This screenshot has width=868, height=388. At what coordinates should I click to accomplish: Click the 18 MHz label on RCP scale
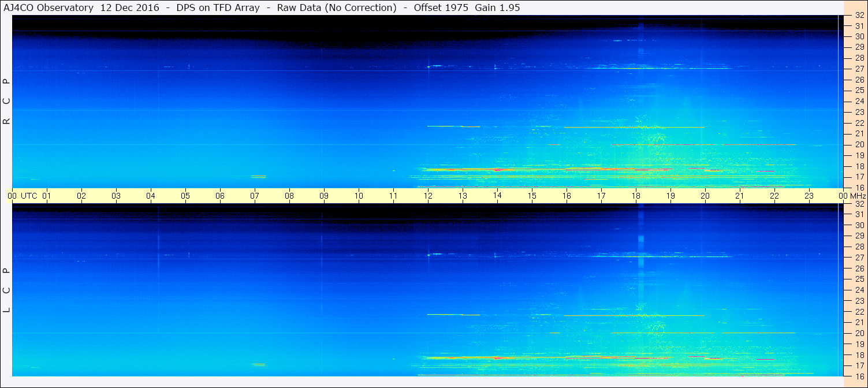click(x=859, y=166)
